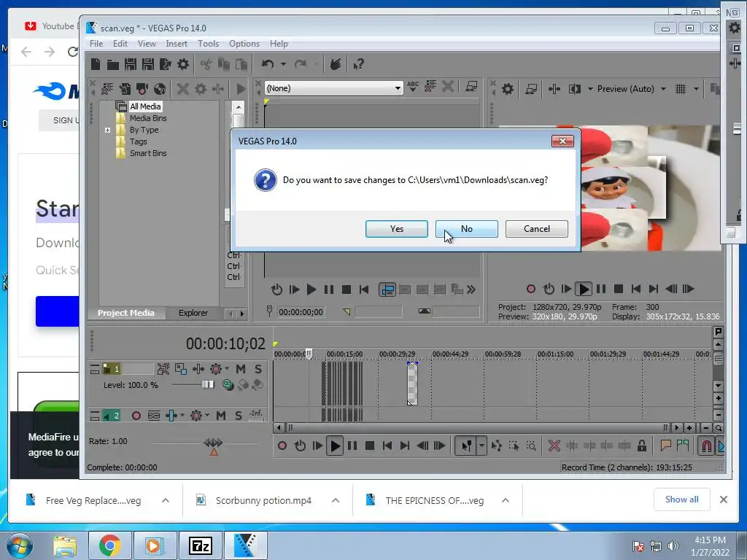The height and width of the screenshot is (560, 747).
Task: Mute video track 1
Action: click(x=241, y=369)
